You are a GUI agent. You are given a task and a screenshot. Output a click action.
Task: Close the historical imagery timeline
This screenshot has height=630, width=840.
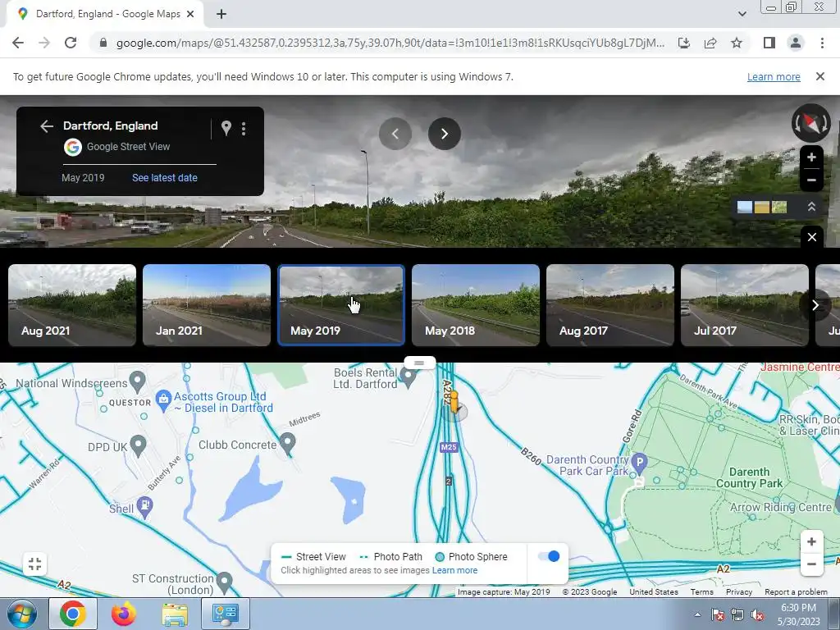[811, 237]
